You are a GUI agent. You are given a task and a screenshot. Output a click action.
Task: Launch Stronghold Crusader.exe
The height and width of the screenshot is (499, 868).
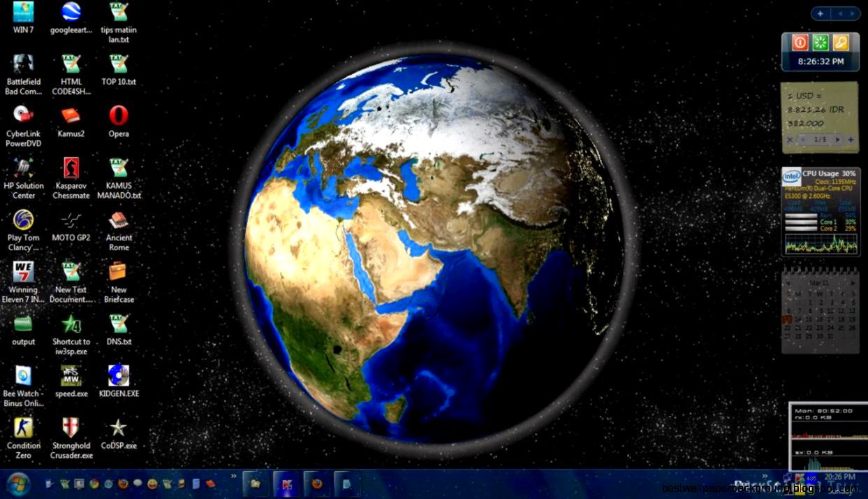71,438
